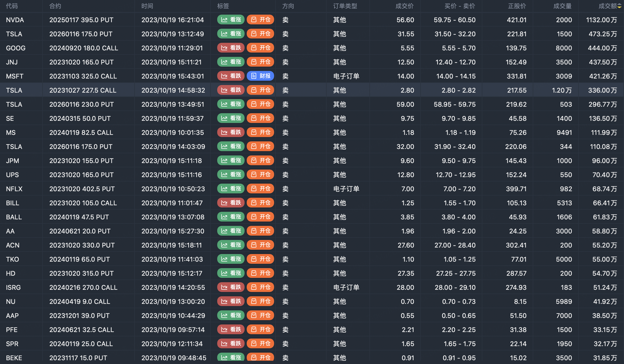
Task: Click the 标签 column header
Action: coord(223,6)
